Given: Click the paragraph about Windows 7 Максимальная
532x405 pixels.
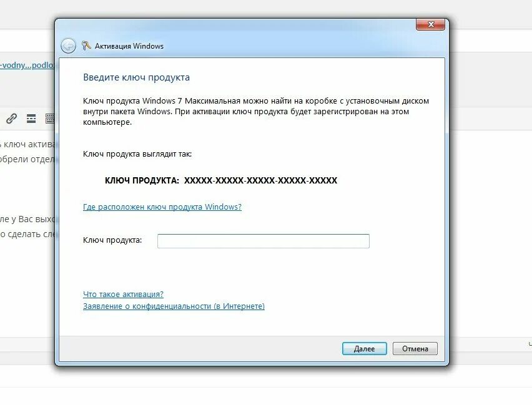Looking at the screenshot, I should [x=256, y=112].
